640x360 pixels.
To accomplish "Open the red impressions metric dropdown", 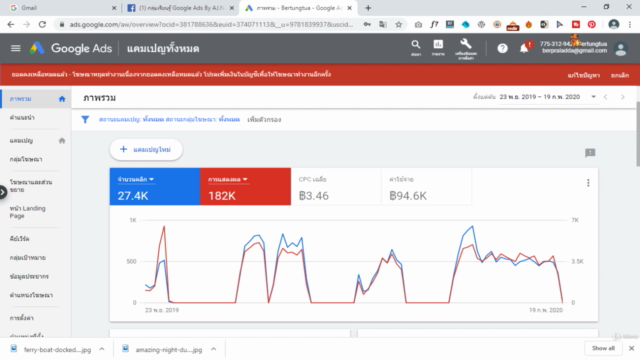I will 228,179.
